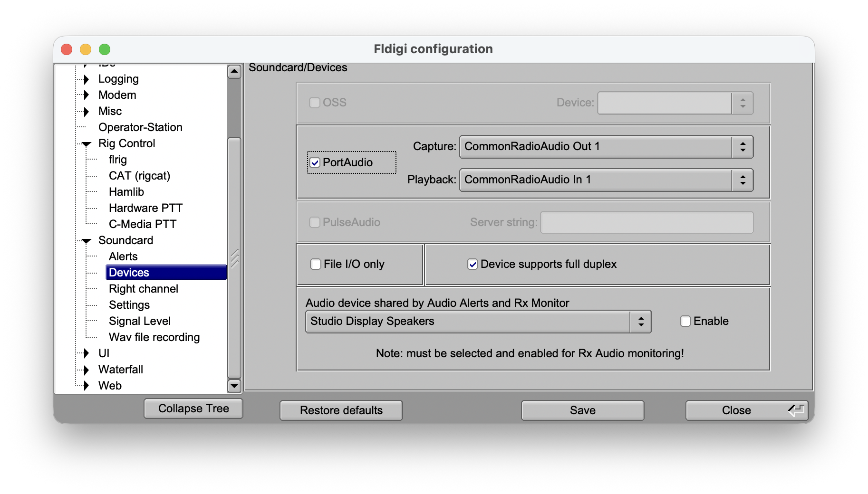Check the Enable audio alerts checkbox
Viewport: 868px width, 494px height.
[685, 322]
